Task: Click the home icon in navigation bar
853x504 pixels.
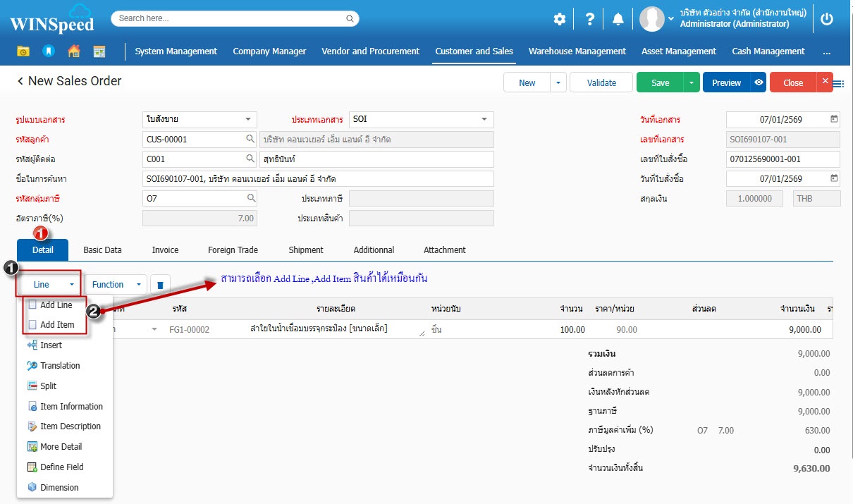Action: click(x=73, y=51)
